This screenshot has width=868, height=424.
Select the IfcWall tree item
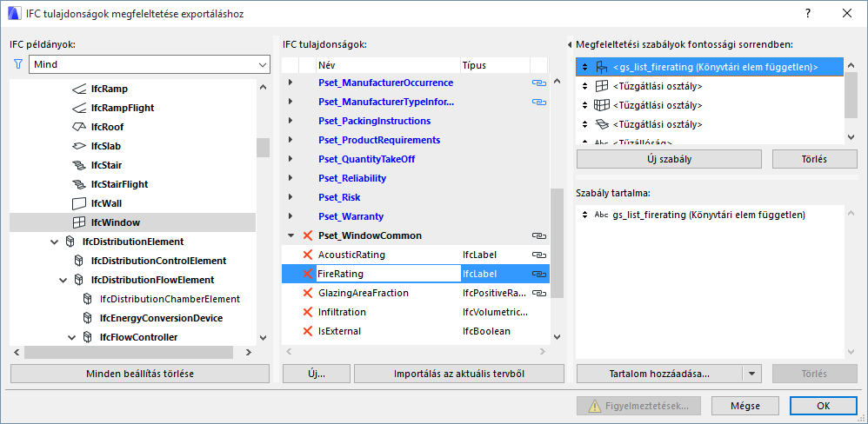(108, 203)
